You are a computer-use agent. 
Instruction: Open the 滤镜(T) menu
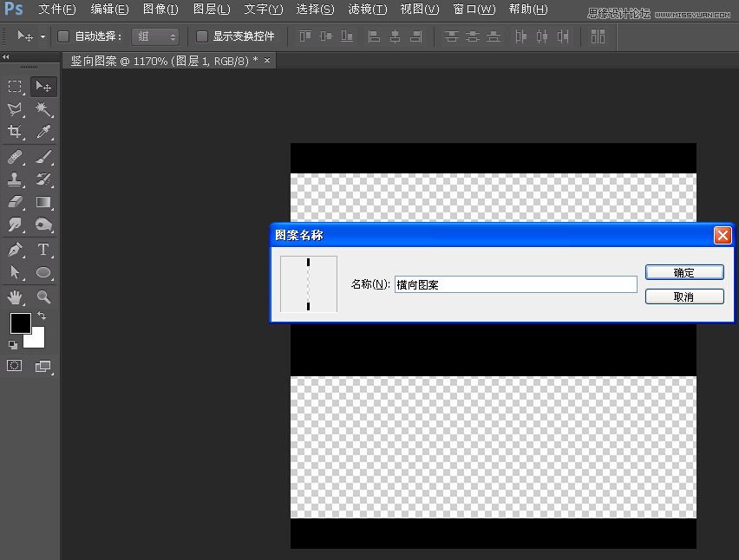click(x=367, y=10)
